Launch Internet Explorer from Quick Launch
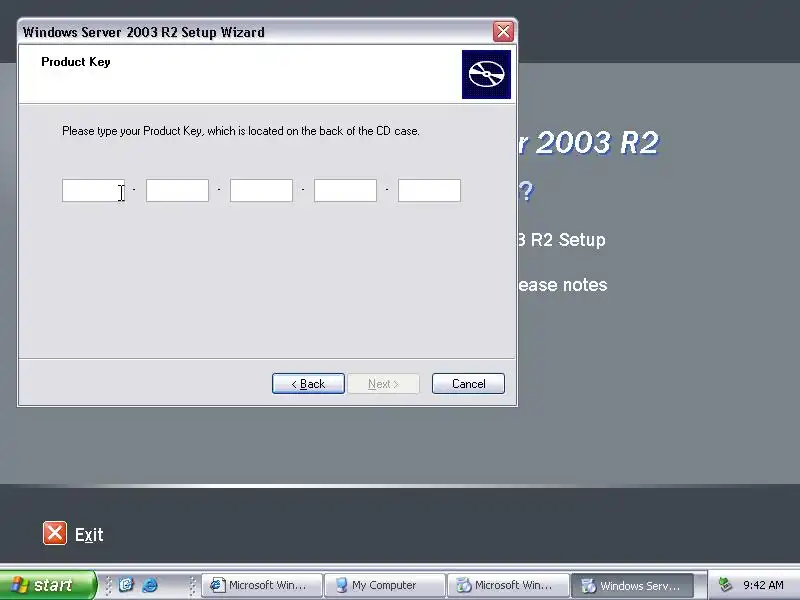The image size is (800, 600). pyautogui.click(x=149, y=585)
